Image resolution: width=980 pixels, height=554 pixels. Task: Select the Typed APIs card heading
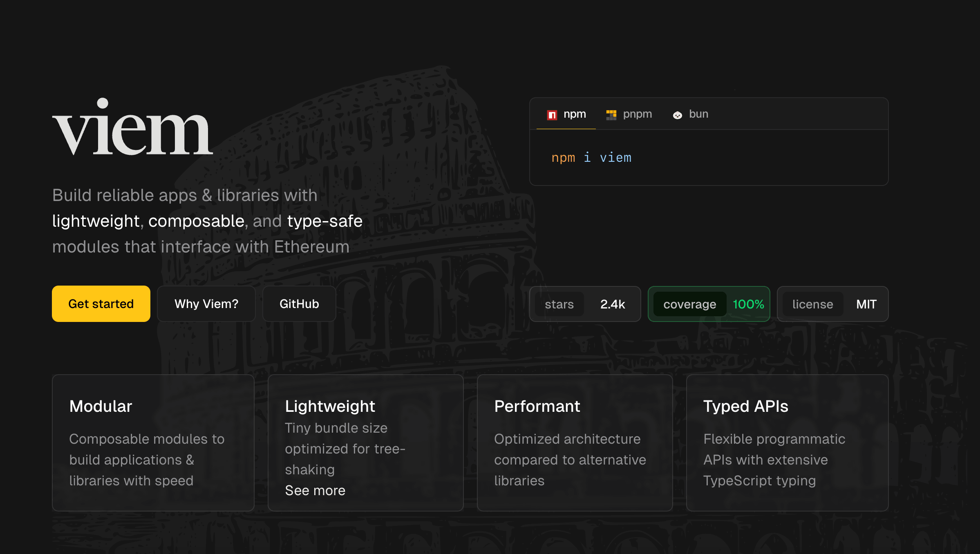(x=746, y=406)
